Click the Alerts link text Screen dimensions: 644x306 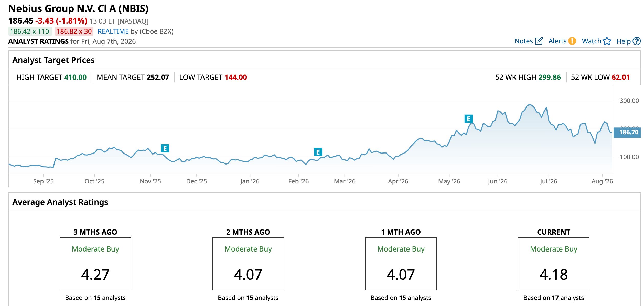[x=557, y=41]
